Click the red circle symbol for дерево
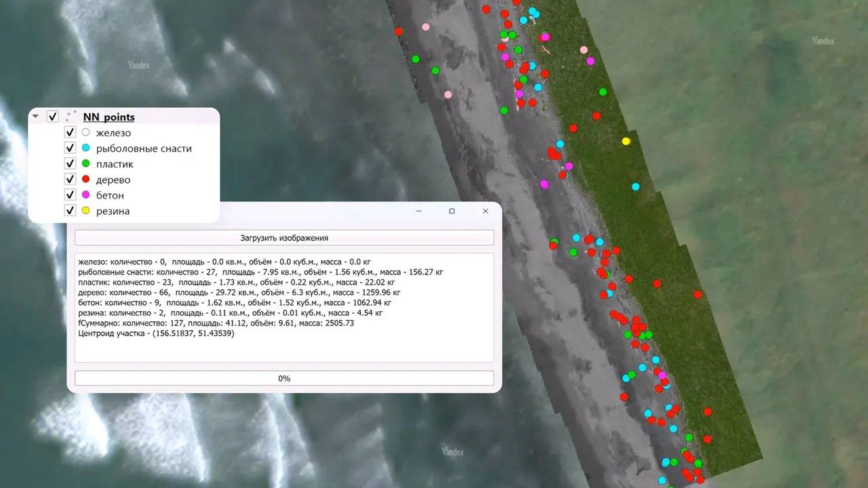 (x=85, y=180)
